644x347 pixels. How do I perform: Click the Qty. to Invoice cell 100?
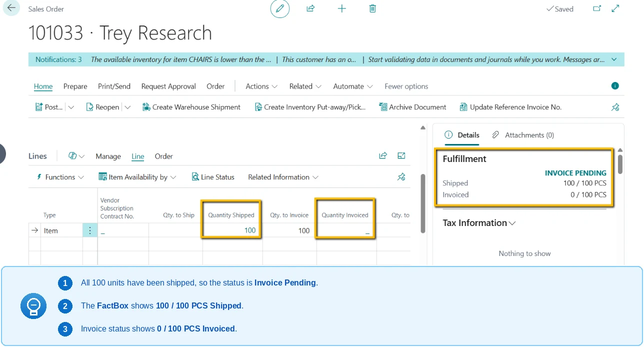[x=289, y=230]
